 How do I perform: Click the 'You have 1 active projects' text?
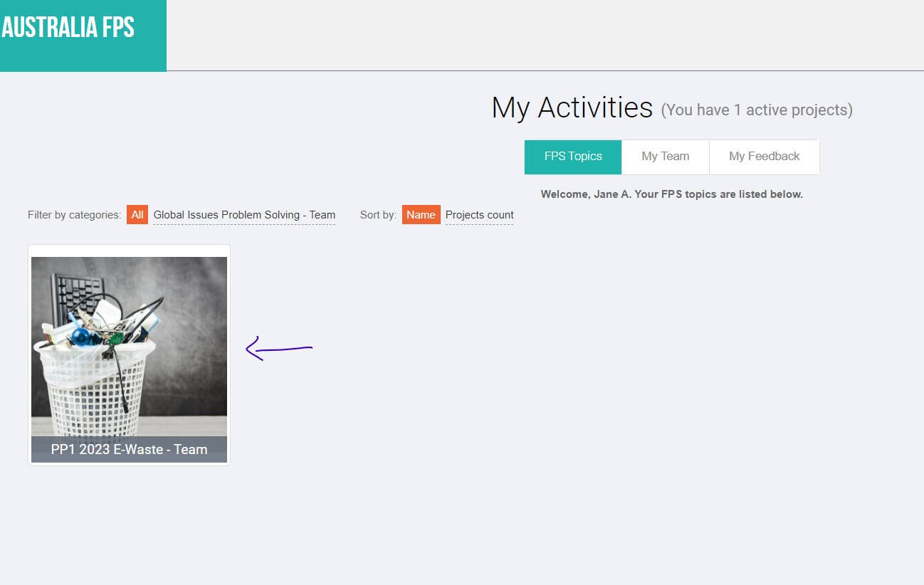756,110
